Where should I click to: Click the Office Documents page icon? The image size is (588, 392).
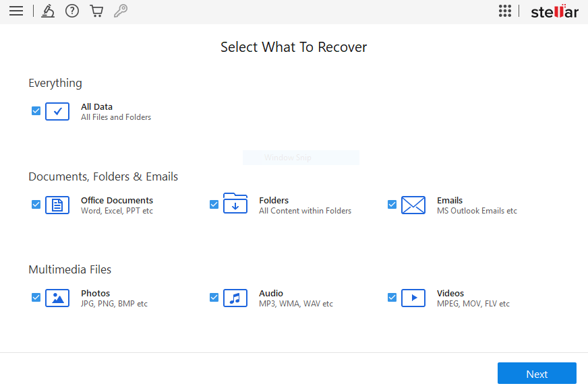pos(57,205)
